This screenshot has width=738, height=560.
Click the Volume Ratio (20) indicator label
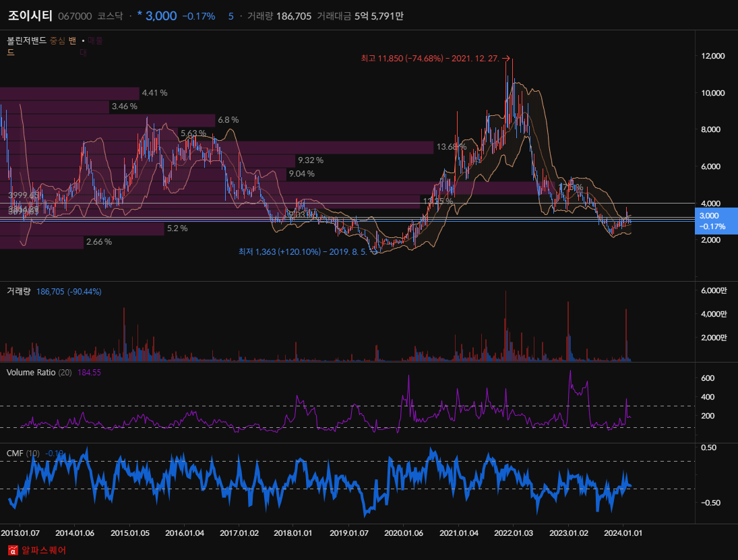pyautogui.click(x=39, y=373)
